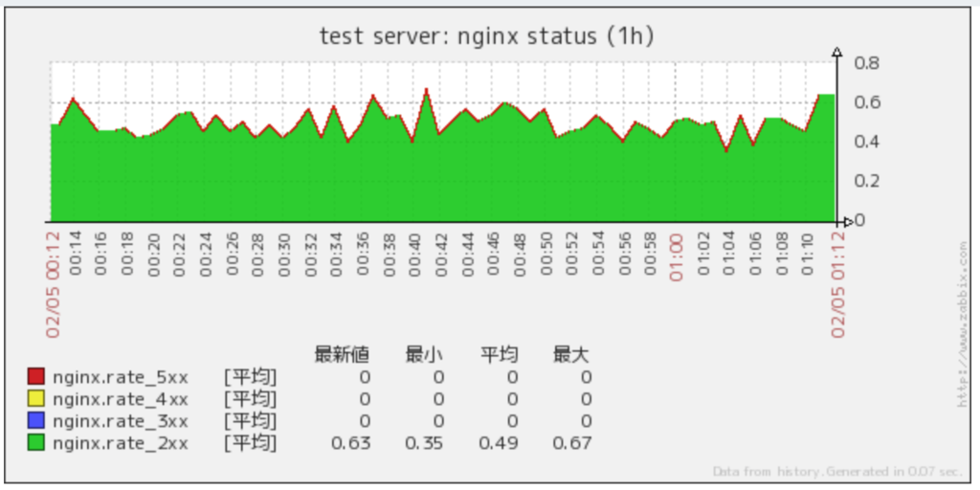Screen dimensions: 980x490
Task: Click the 00:50 x-axis time label
Action: coord(546,253)
